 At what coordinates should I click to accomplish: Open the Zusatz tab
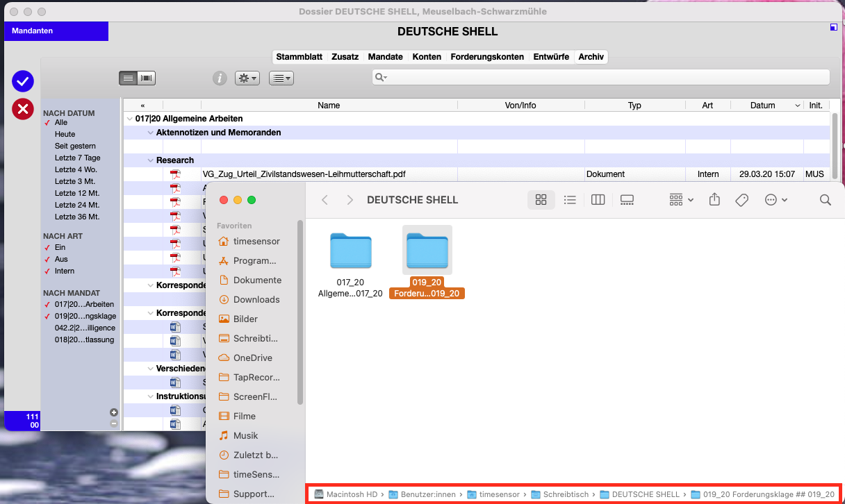coord(345,57)
